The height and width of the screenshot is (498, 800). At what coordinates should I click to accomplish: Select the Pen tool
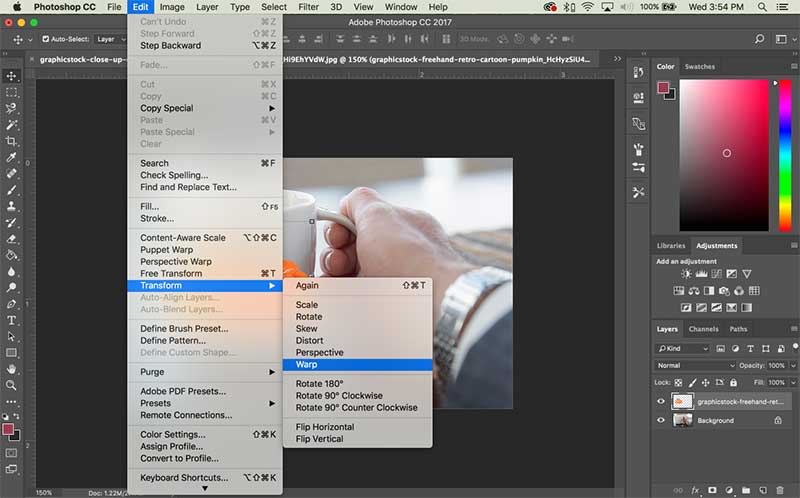click(11, 304)
